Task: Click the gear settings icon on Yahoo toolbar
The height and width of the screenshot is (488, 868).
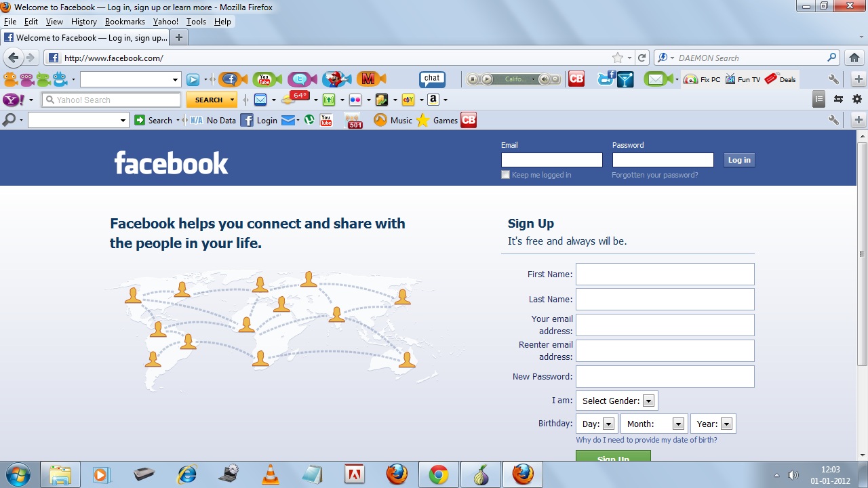Action: point(857,99)
